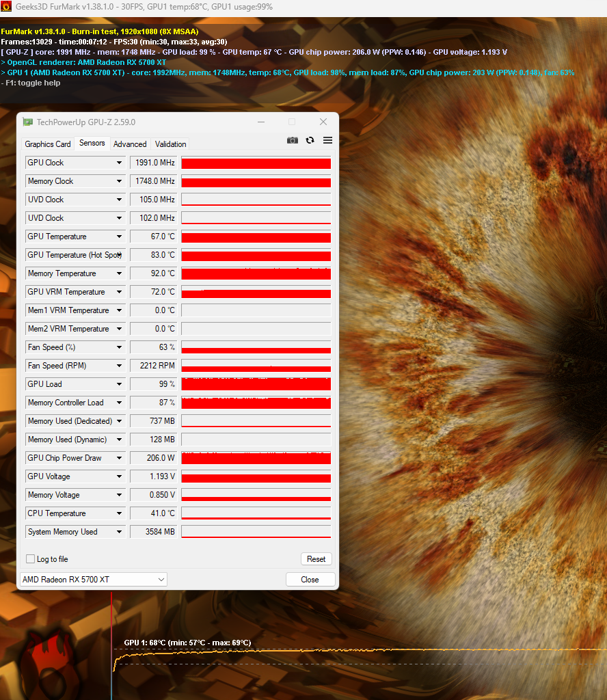Click the 3584 MB system memory value
Viewport: 607px width, 700px height.
pyautogui.click(x=154, y=532)
